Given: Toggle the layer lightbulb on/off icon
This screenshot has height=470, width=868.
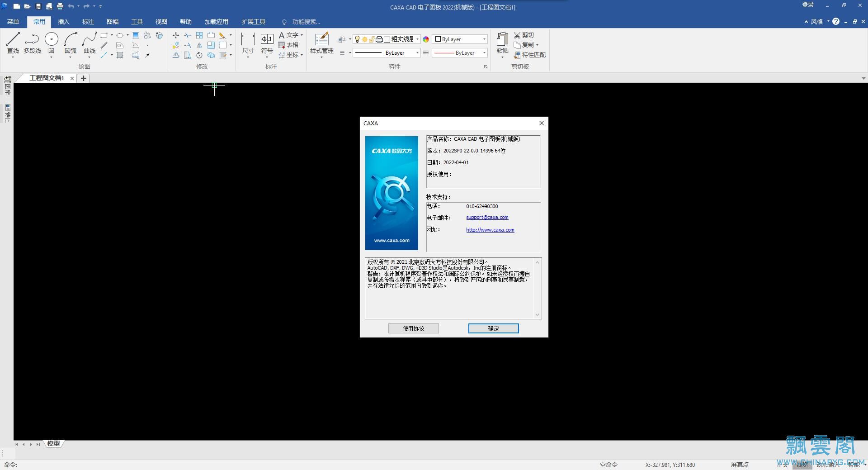Looking at the screenshot, I should point(357,39).
